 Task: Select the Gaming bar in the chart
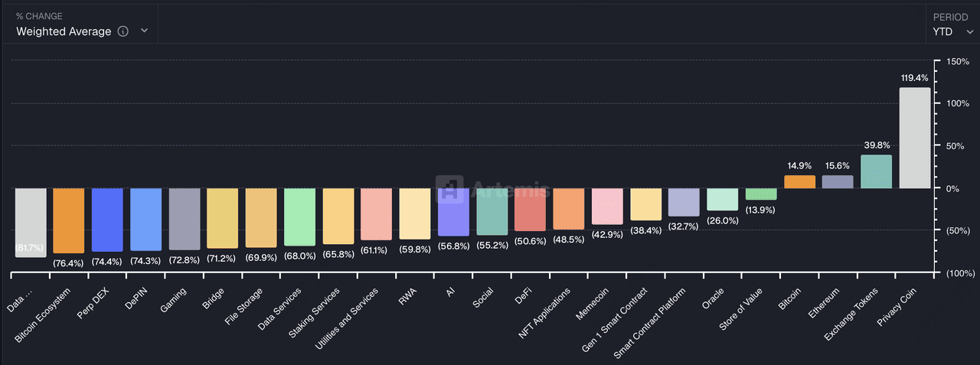click(184, 219)
